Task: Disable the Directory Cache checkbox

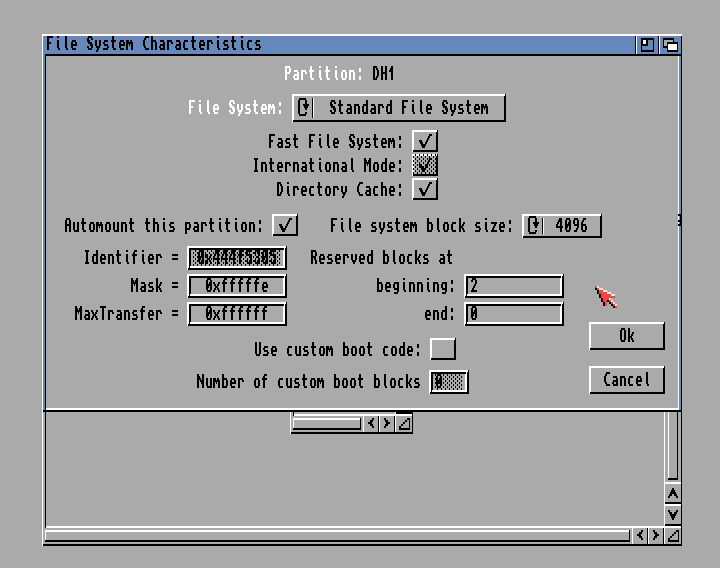Action: point(426,189)
